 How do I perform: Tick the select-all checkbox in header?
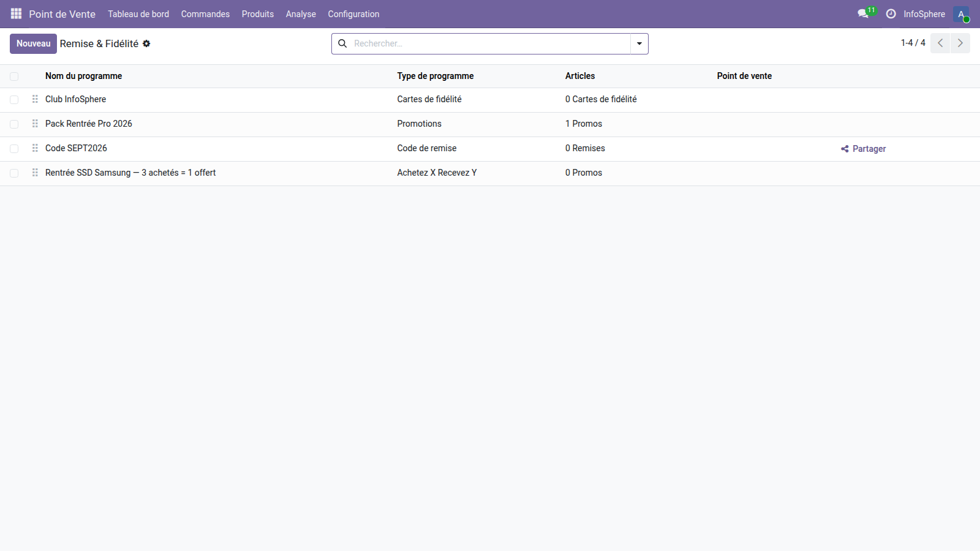[x=14, y=77]
